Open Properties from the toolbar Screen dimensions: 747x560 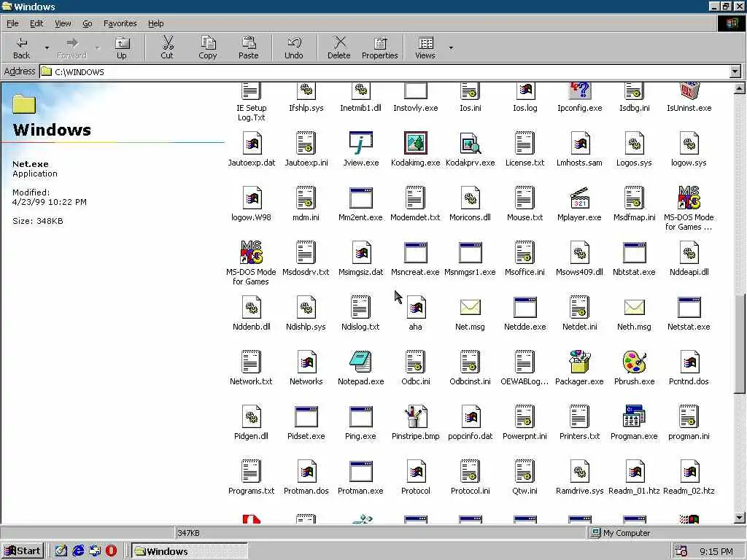(379, 47)
